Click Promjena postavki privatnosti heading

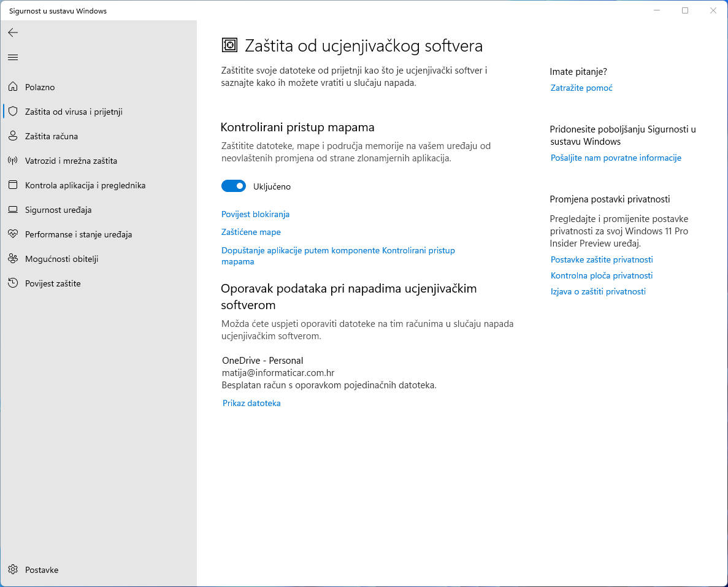pyautogui.click(x=610, y=199)
